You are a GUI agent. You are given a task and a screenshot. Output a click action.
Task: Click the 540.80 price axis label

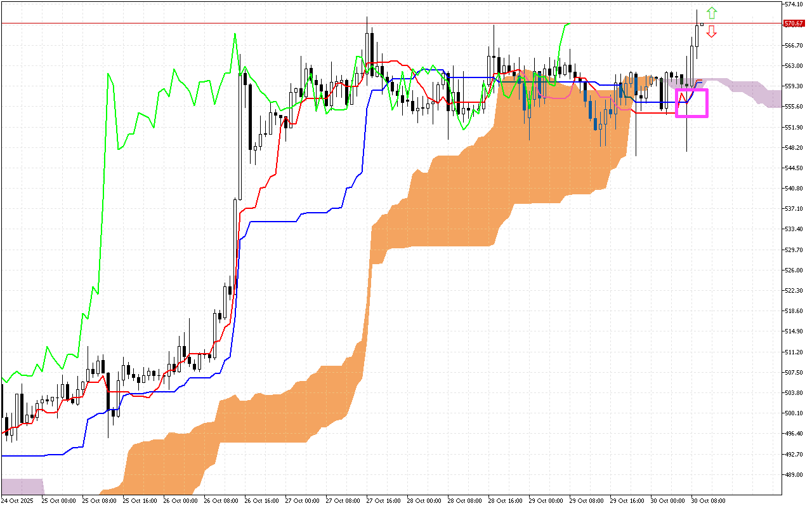pyautogui.click(x=794, y=189)
